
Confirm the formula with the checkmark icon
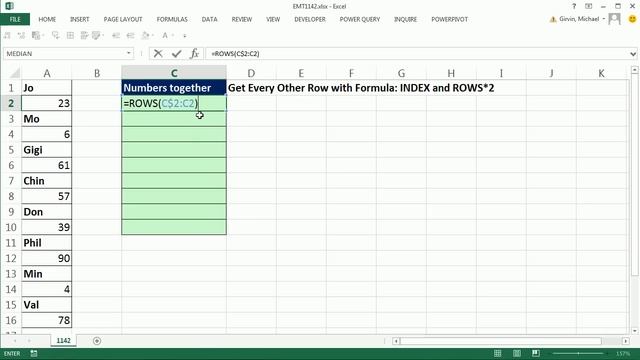(176, 53)
